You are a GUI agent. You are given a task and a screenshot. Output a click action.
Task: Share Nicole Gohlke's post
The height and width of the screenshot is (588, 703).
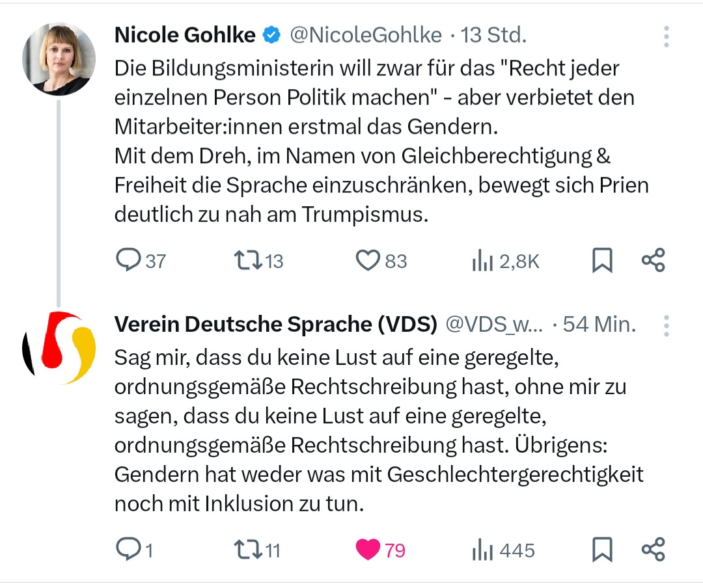[653, 261]
